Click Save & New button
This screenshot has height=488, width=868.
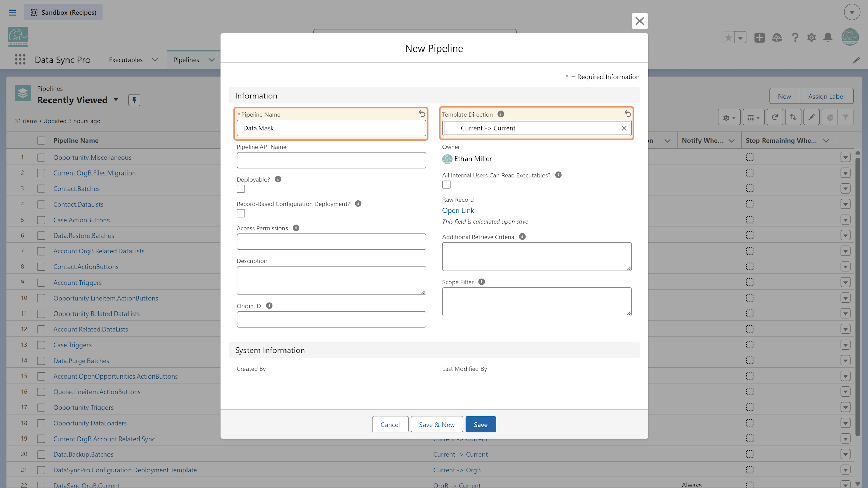point(437,424)
